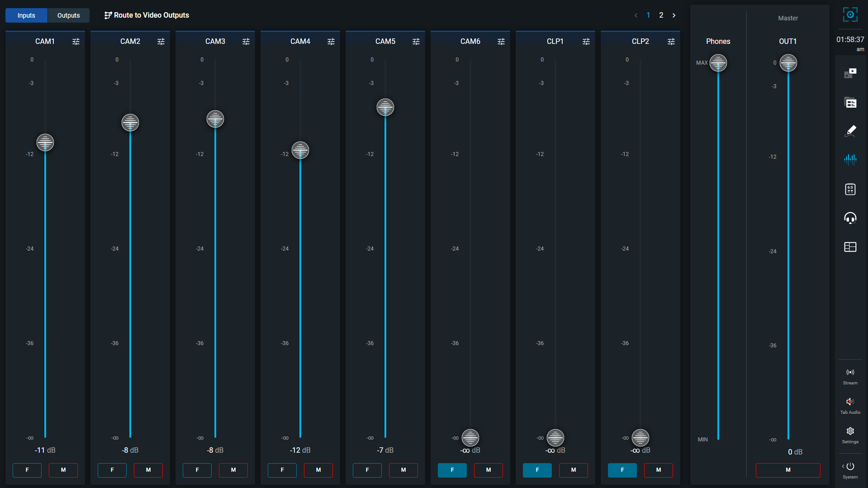The image size is (868, 488).
Task: Open CLP2 channel audio settings
Action: 671,41
